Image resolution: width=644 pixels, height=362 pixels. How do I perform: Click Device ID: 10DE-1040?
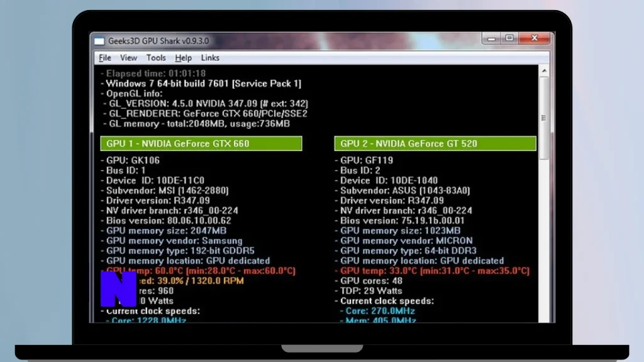tap(386, 180)
